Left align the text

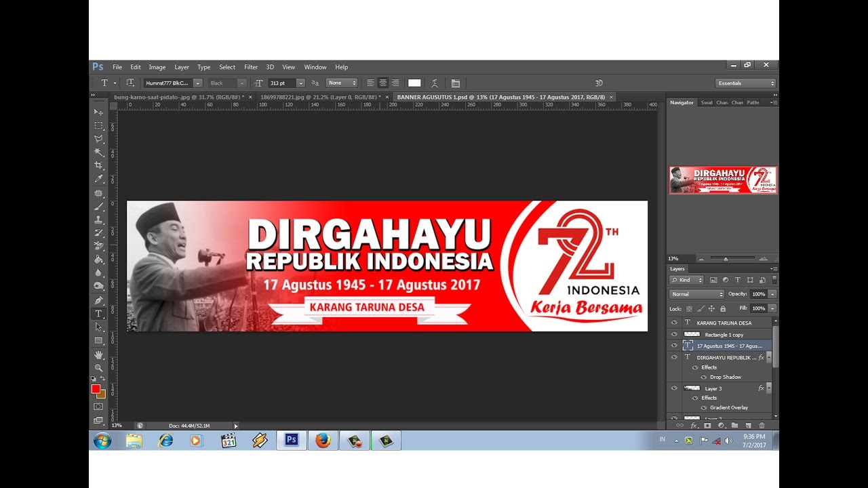point(370,83)
